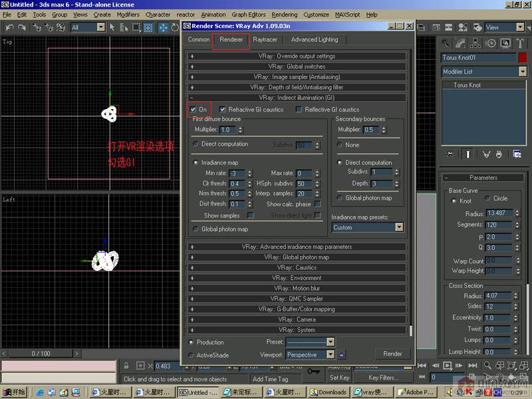Open the Motion command panel tab
Screen dimensions: 532x399
pyautogui.click(x=490, y=43)
